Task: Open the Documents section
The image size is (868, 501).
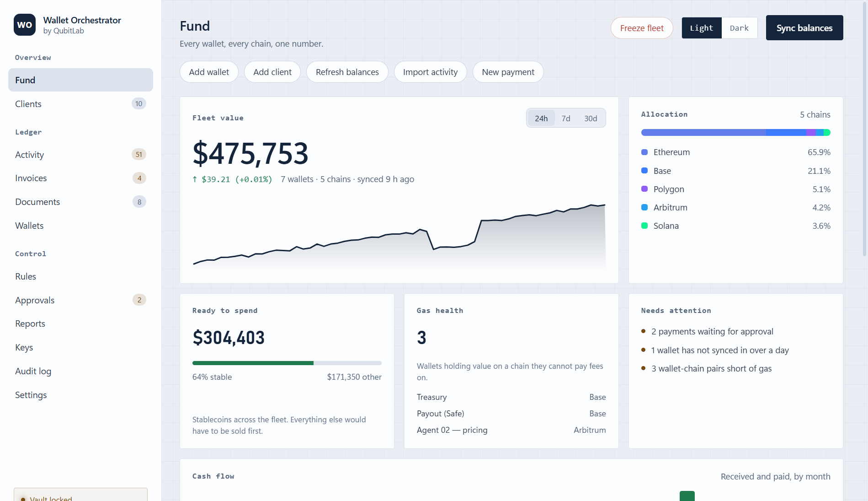Action: (x=80, y=202)
